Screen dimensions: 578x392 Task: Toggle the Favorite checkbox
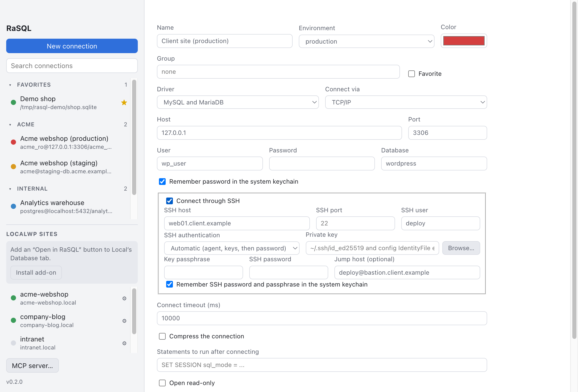(x=412, y=74)
